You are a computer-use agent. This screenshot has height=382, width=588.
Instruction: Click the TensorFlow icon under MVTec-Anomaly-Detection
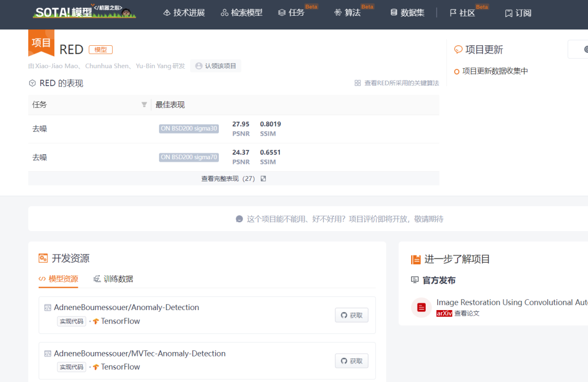[96, 367]
